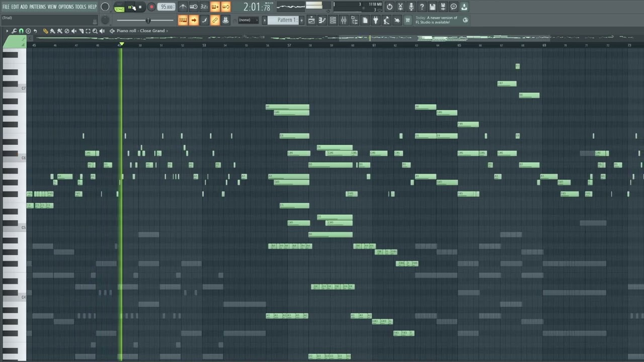Open the Piano roll view icon

click(x=322, y=20)
